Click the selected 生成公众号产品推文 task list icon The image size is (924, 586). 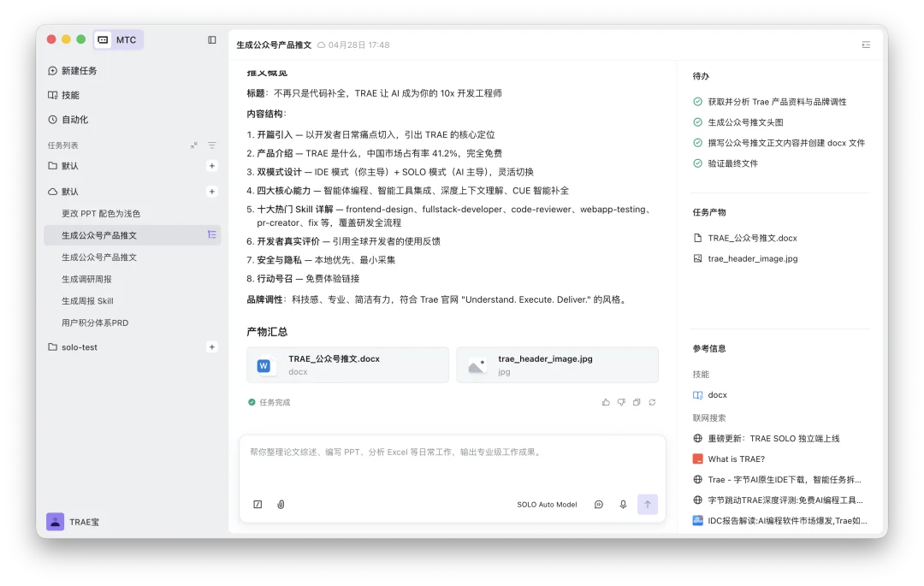coord(211,235)
